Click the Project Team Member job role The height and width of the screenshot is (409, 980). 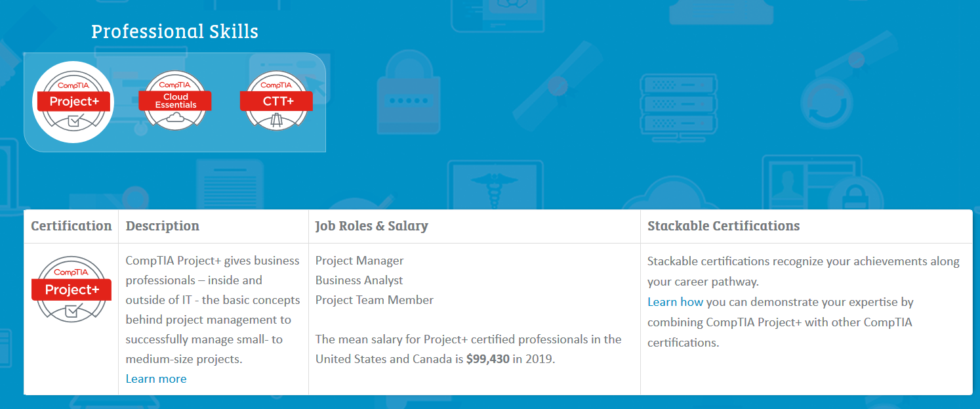click(375, 300)
